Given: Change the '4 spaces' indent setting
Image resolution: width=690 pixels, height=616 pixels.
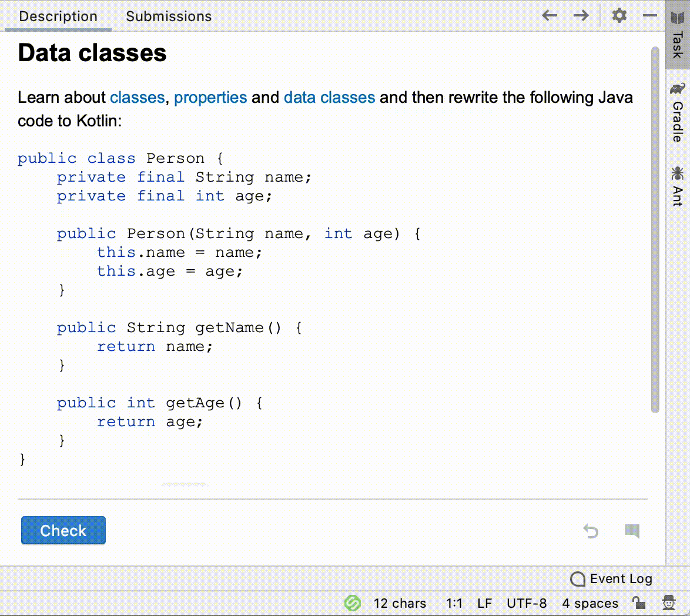Looking at the screenshot, I should 589,603.
